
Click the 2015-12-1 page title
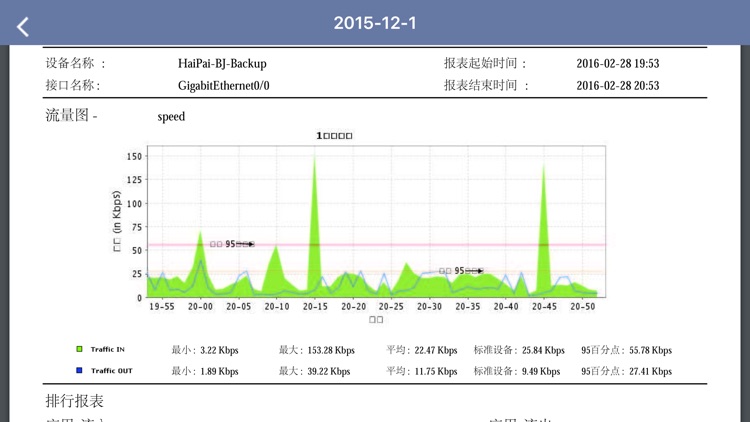pyautogui.click(x=375, y=23)
